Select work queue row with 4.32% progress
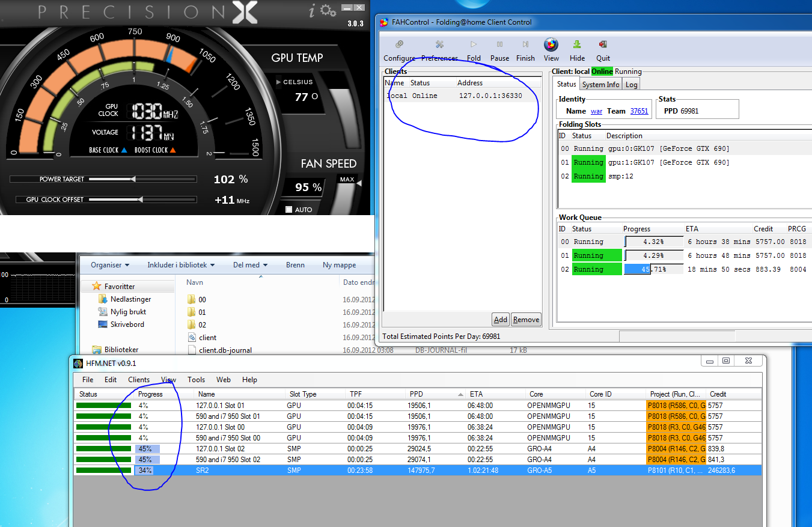Screen dimensions: 812x527 (x=685, y=242)
